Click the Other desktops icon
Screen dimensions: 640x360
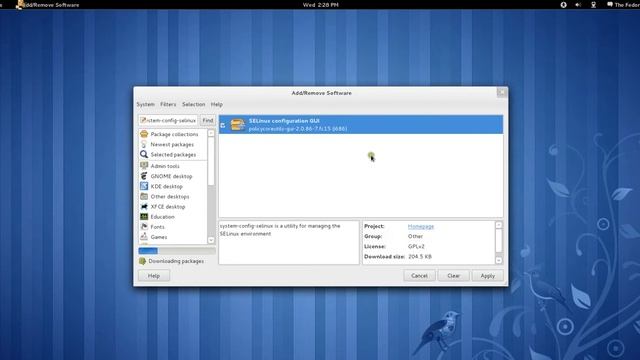[x=144, y=196]
